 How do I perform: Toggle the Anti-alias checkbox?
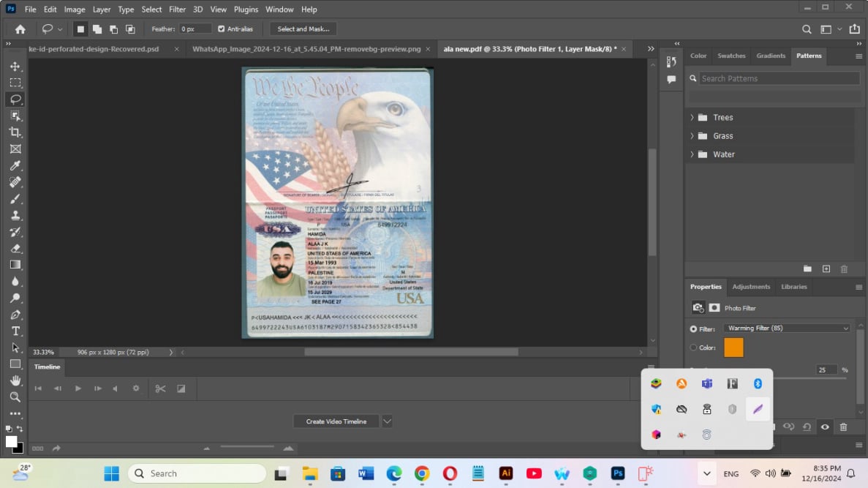pos(222,29)
